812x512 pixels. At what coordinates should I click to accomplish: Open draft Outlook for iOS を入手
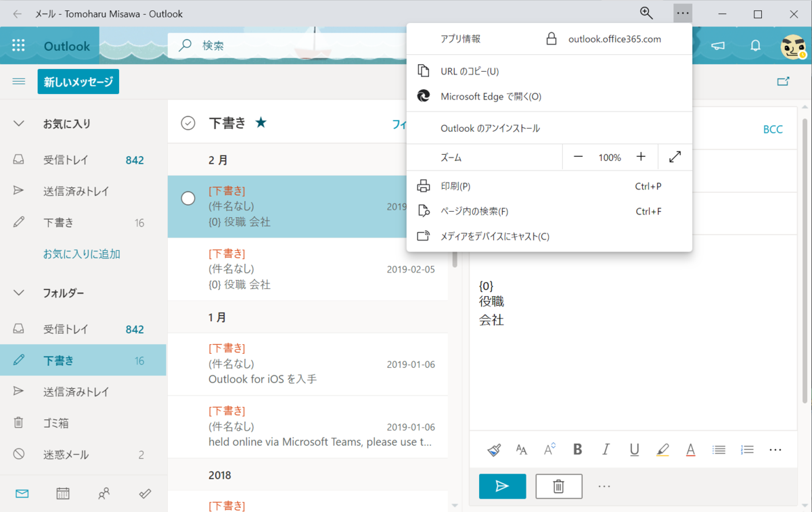coord(308,364)
